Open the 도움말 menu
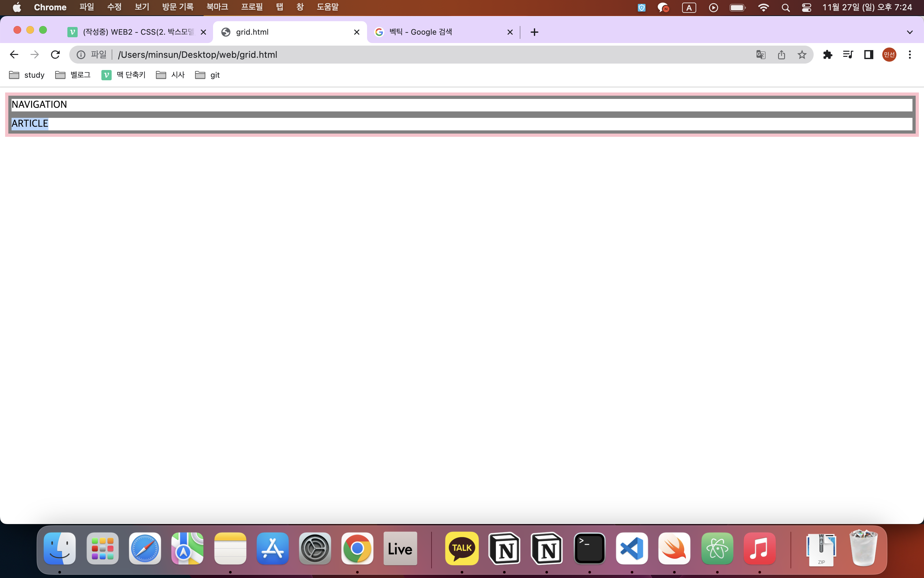The image size is (924, 578). point(327,7)
